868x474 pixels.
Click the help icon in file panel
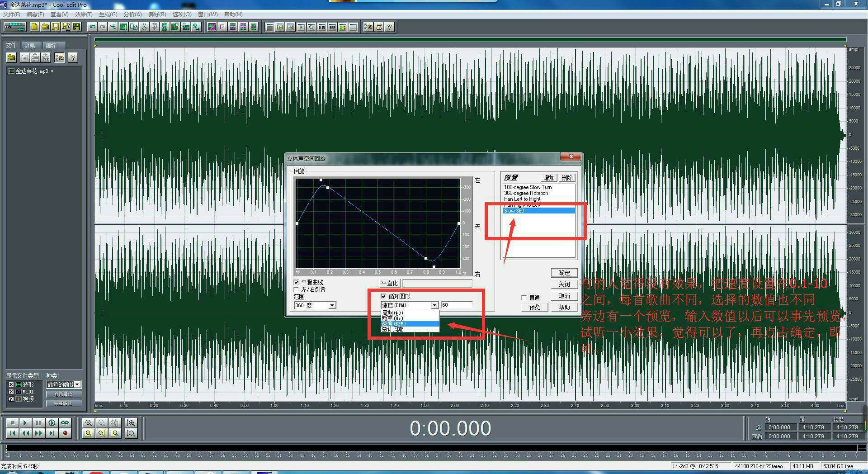72,57
